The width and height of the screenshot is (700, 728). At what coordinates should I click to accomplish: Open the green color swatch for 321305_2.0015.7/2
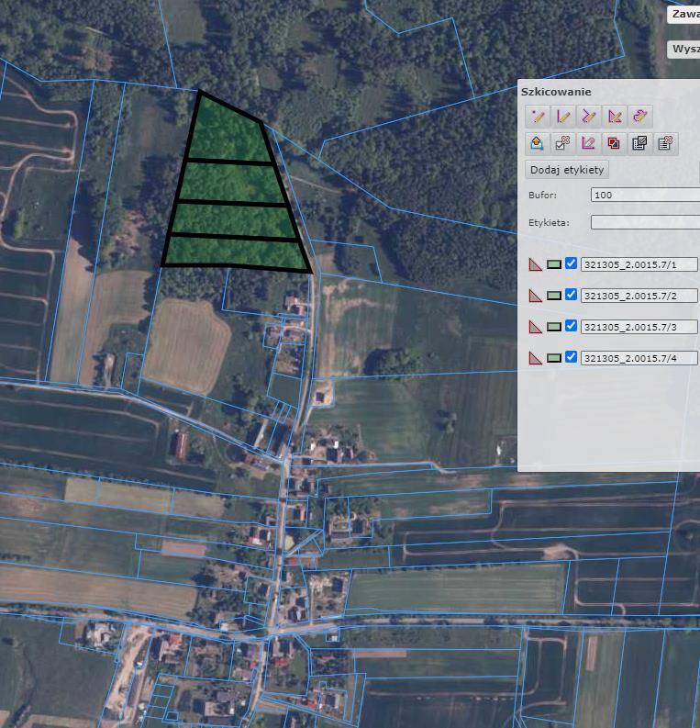554,296
